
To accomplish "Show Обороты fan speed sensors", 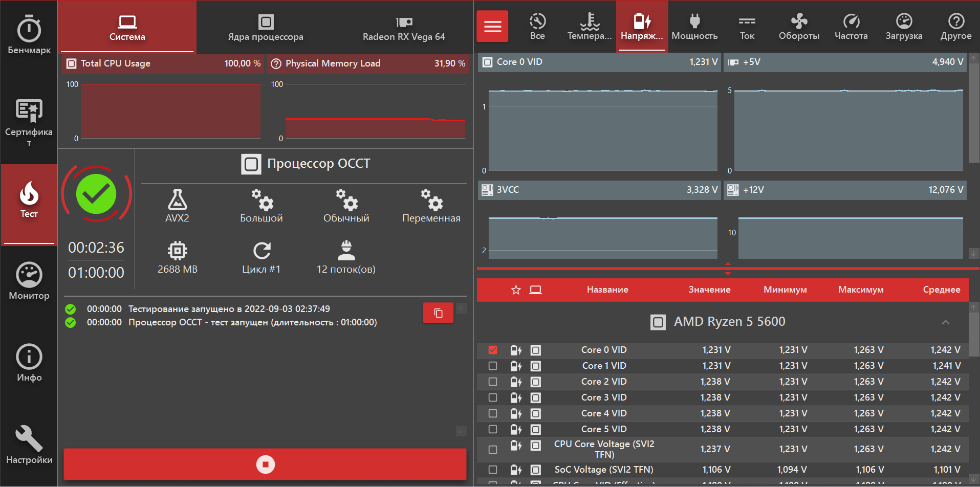I will pyautogui.click(x=799, y=26).
